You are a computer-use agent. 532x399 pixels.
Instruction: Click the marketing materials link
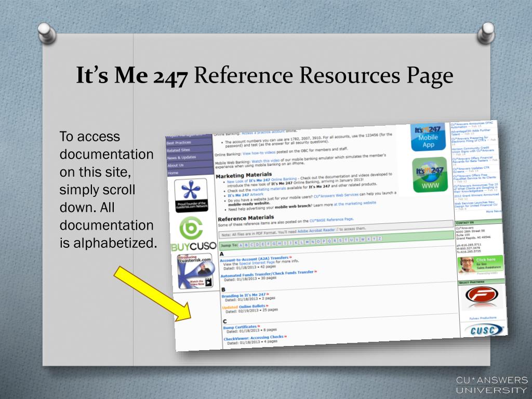tap(269, 189)
